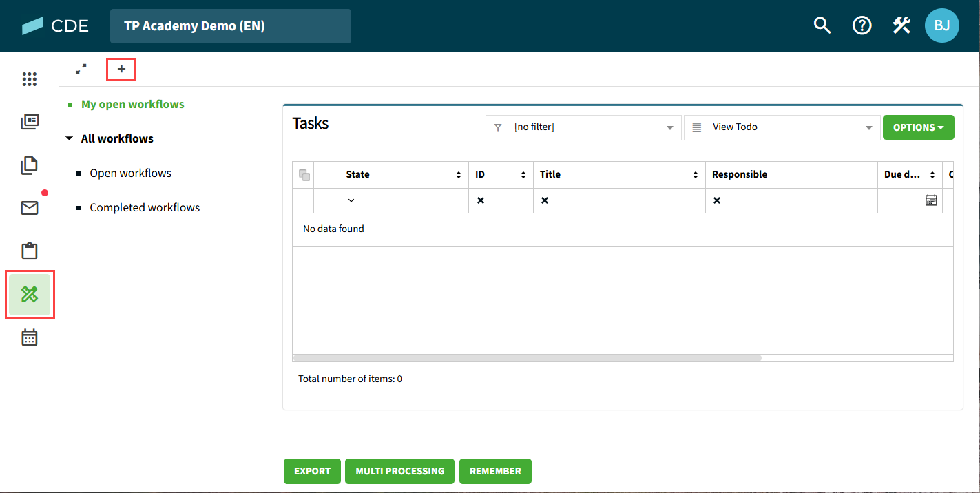Viewport: 980px width, 493px height.
Task: Click the Title column filter input field
Action: click(x=623, y=200)
